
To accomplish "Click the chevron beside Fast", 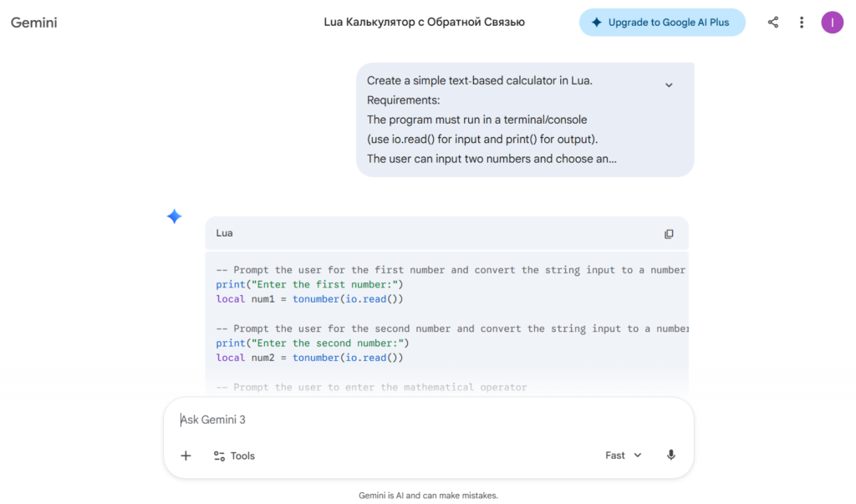I will pyautogui.click(x=638, y=456).
